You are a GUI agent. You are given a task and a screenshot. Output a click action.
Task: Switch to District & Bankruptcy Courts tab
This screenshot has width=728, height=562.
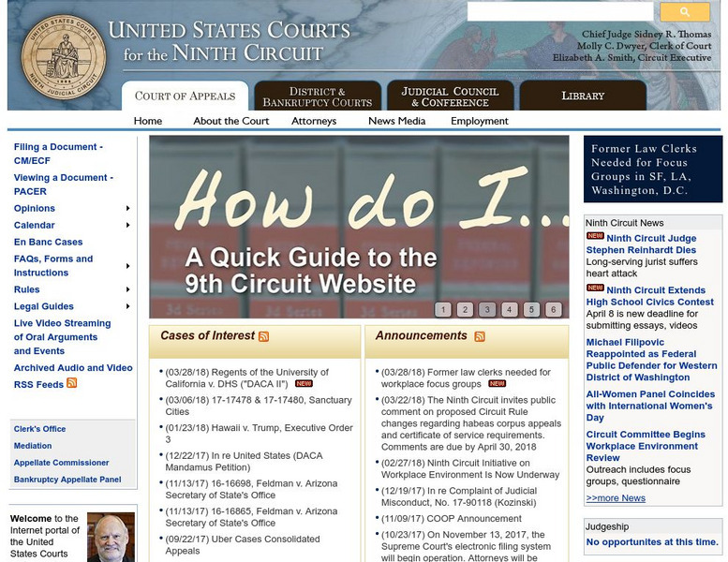318,96
